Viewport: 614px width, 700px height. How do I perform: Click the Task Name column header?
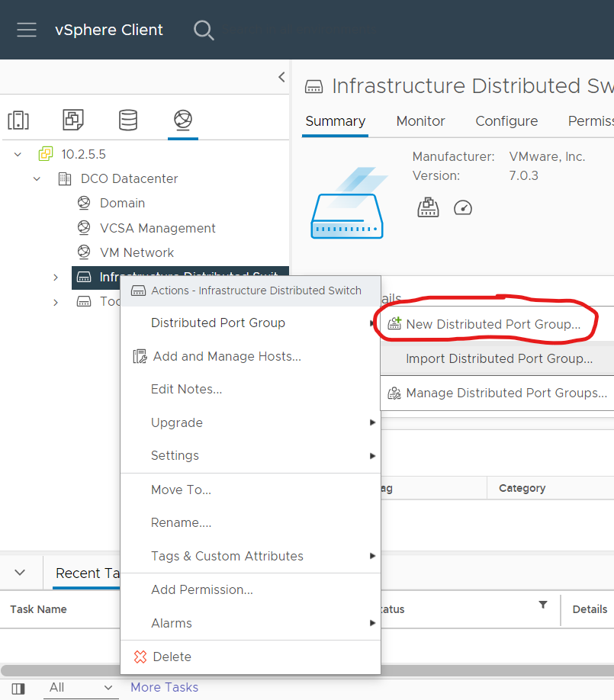tap(38, 609)
